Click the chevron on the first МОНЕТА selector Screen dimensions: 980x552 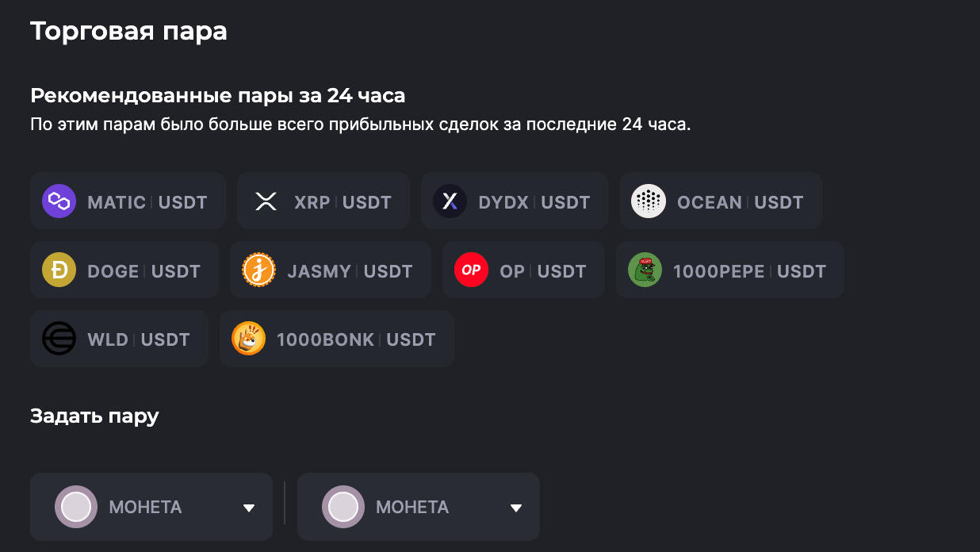250,506
